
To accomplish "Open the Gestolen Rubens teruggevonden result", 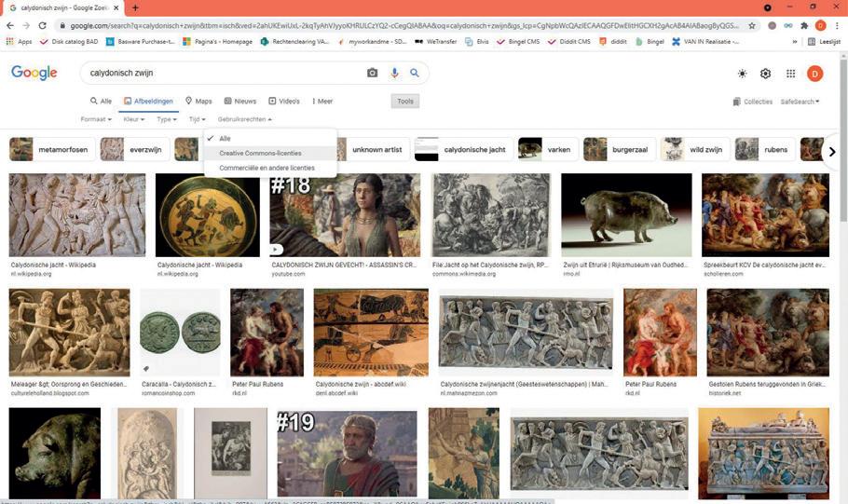I will (x=768, y=332).
